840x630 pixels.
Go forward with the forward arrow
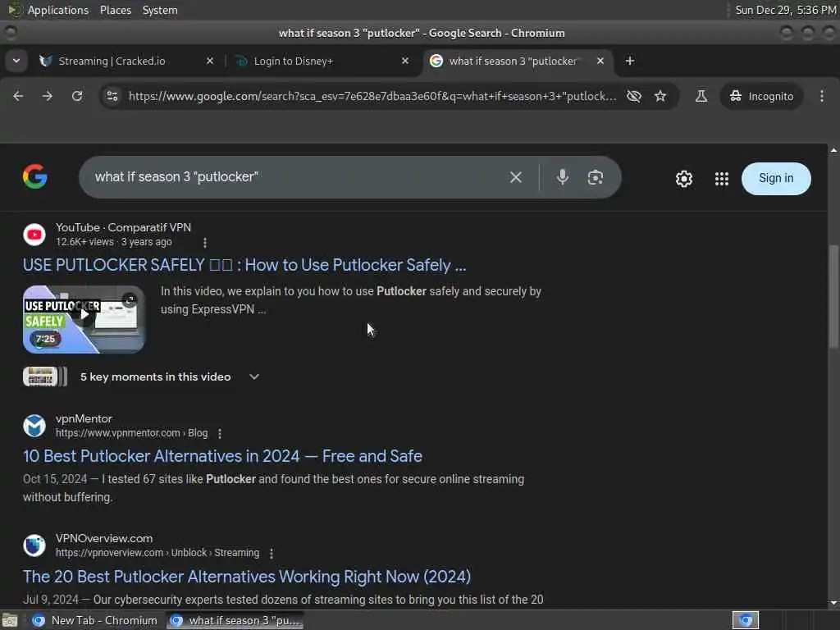point(48,96)
